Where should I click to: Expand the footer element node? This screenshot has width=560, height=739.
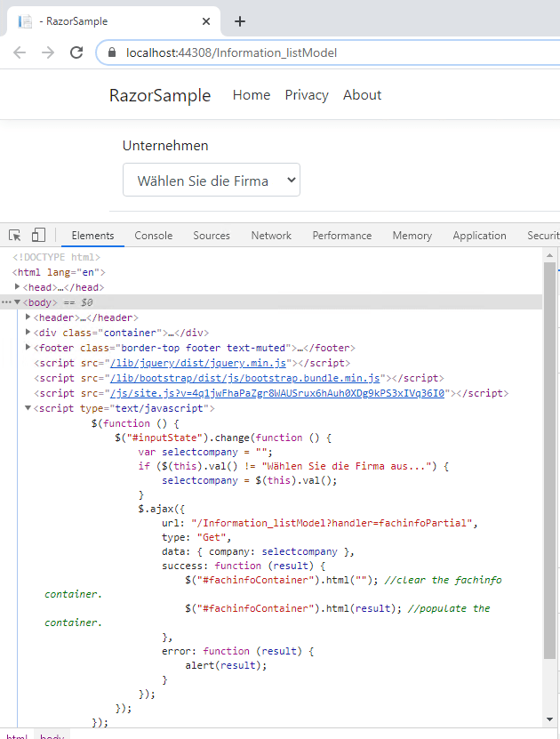pos(28,348)
